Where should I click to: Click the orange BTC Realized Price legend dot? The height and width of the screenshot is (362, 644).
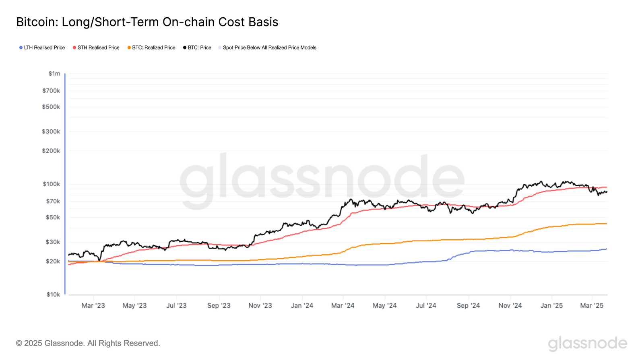pyautogui.click(x=129, y=47)
